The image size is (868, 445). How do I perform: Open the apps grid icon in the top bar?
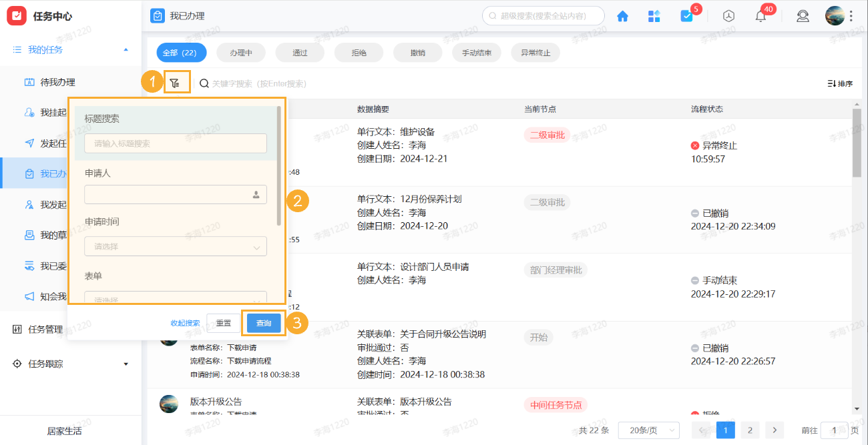point(654,15)
